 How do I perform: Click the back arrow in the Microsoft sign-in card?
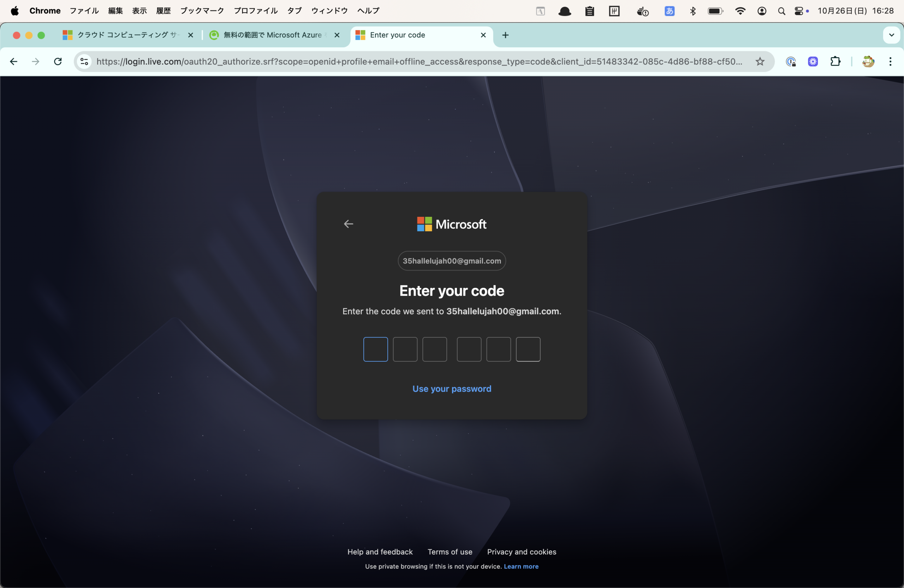coord(348,224)
